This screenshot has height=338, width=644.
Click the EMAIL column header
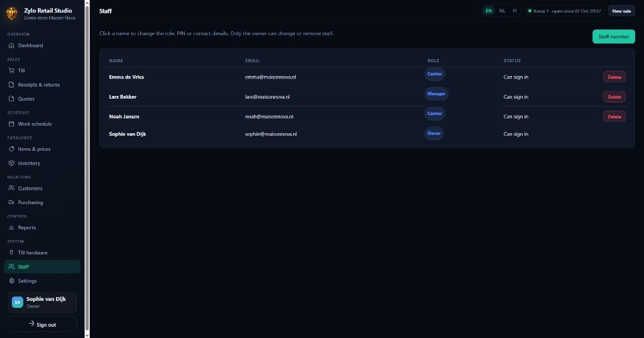pos(252,61)
